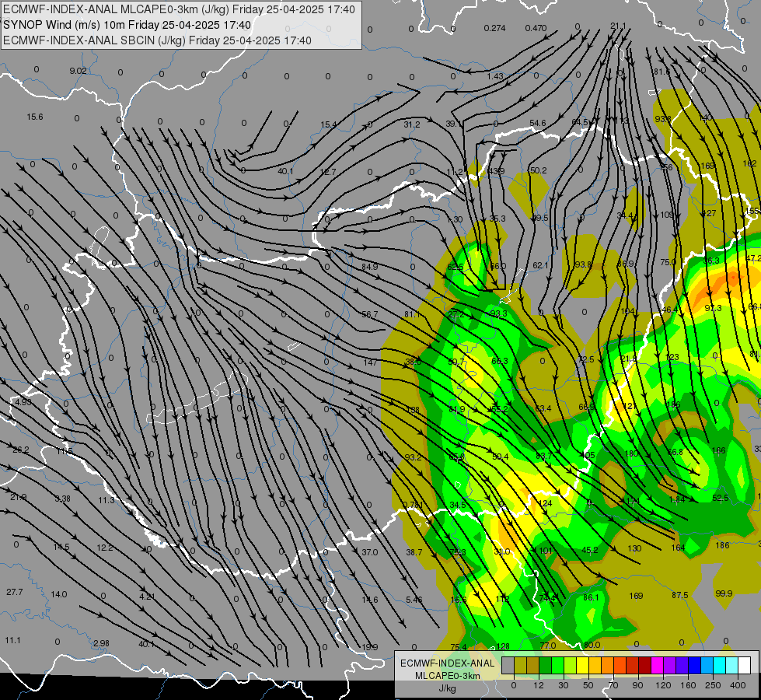Click the map value 12.7
The width and height of the screenshot is (761, 700).
328,172
